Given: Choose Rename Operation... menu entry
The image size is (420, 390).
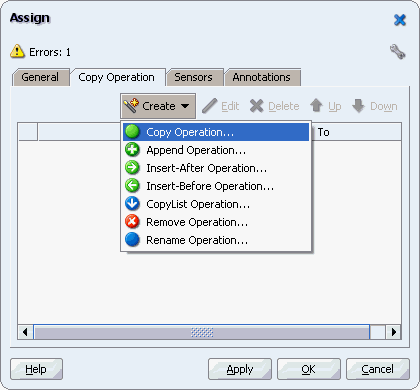Looking at the screenshot, I should tap(216, 240).
